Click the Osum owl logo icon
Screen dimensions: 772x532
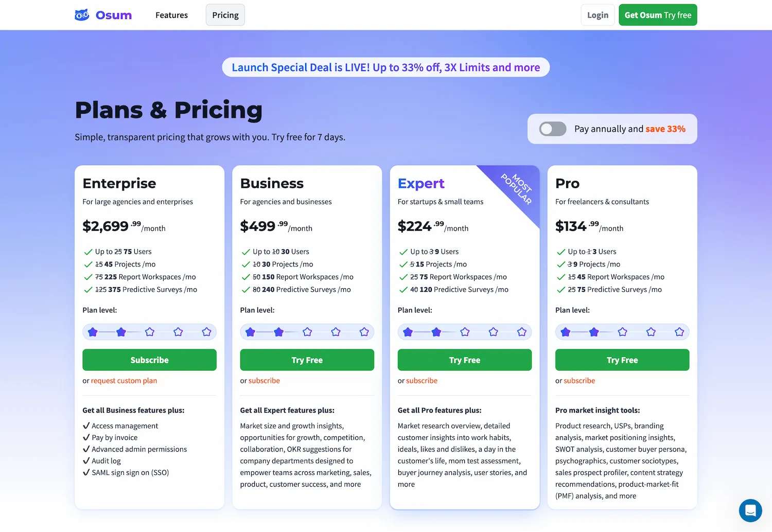[81, 14]
